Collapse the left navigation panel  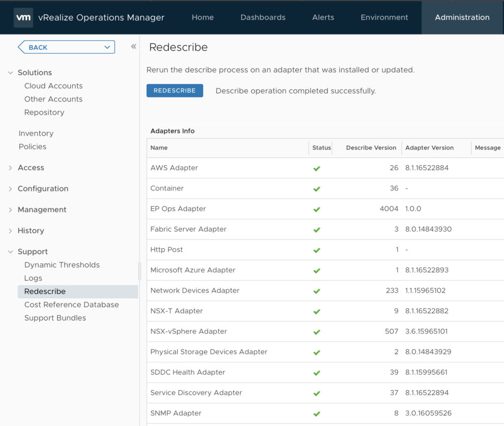(134, 47)
